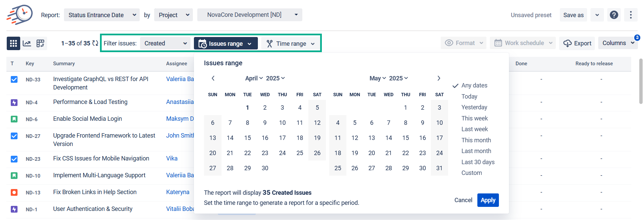Click the refresh icon next to issue count
The width and height of the screenshot is (644, 220).
(95, 43)
